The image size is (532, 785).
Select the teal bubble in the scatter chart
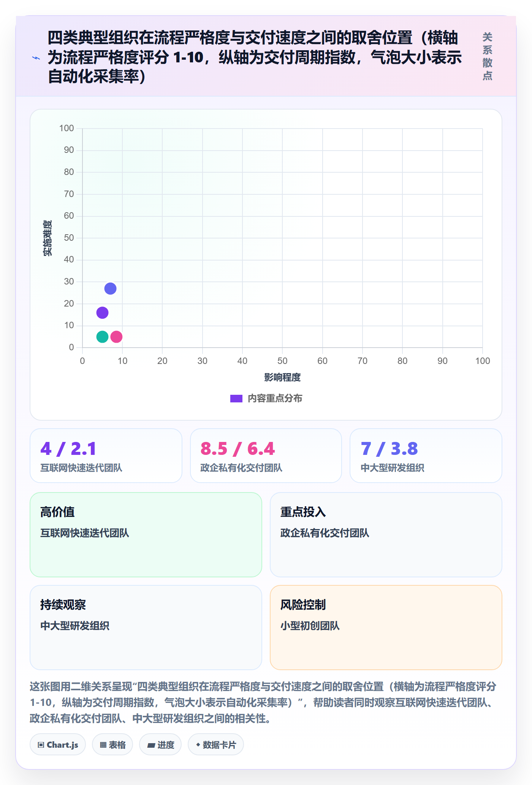102,337
